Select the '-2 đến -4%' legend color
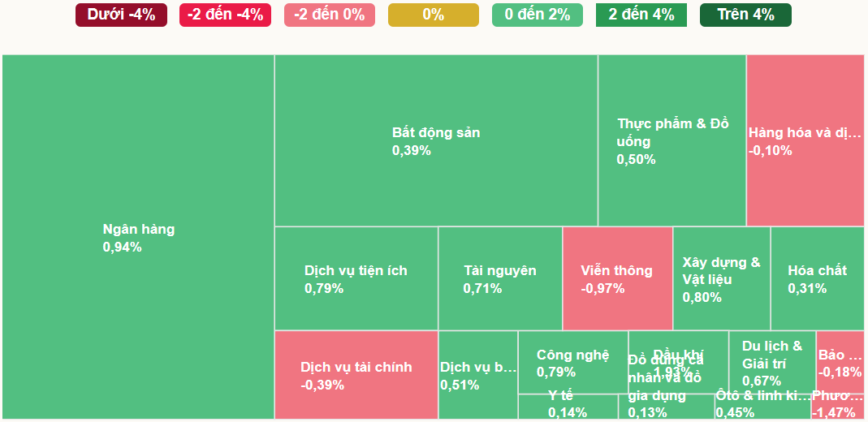 [x=225, y=15]
